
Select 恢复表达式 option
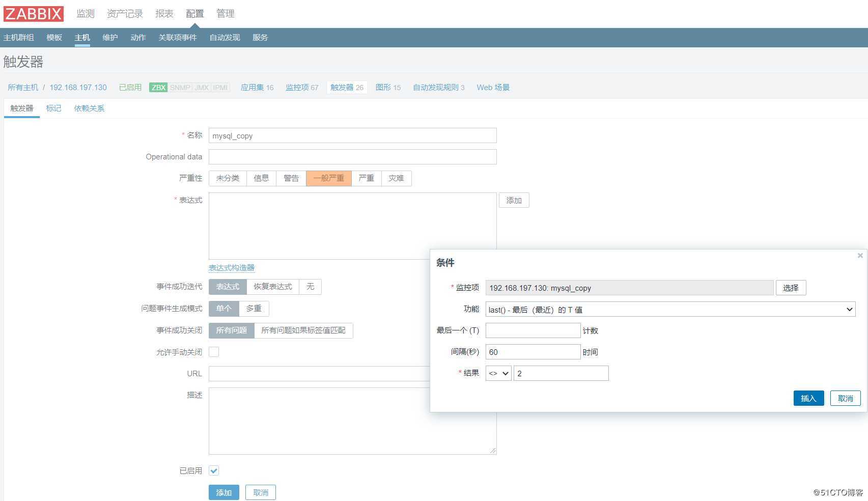[x=273, y=287]
